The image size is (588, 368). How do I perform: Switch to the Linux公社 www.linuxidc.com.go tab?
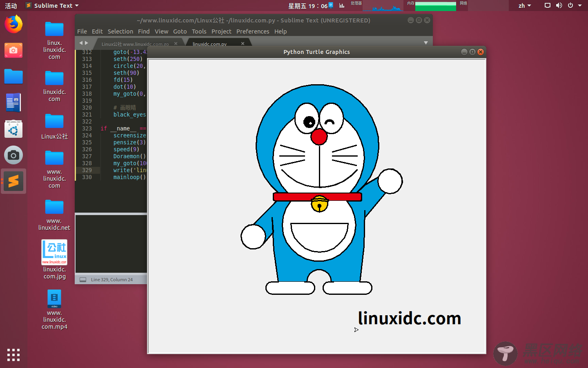(135, 44)
